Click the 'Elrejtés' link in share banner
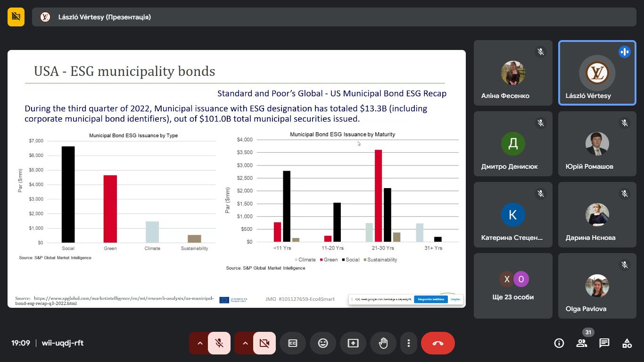Screen dimensions: 644x362 pyautogui.click(x=455, y=299)
